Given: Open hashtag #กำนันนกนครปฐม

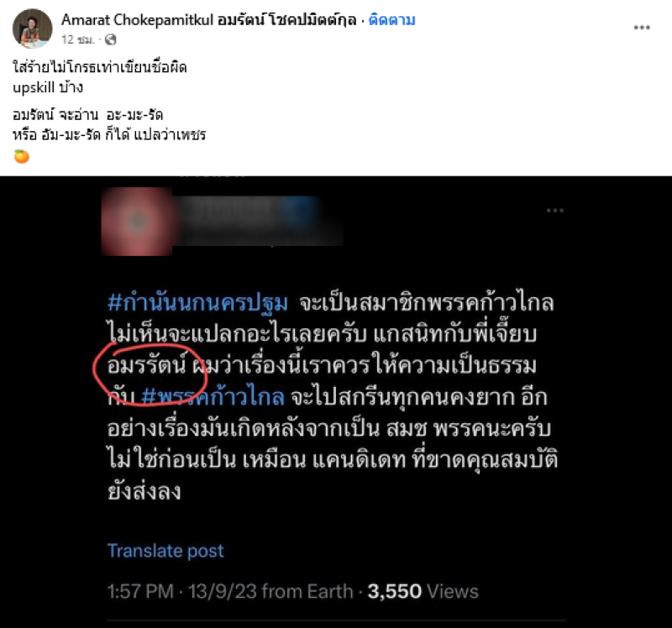Looking at the screenshot, I should (197, 303).
